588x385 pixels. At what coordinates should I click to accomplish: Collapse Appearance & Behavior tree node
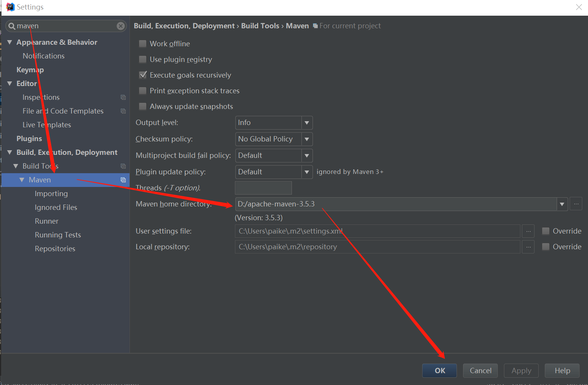pos(10,42)
